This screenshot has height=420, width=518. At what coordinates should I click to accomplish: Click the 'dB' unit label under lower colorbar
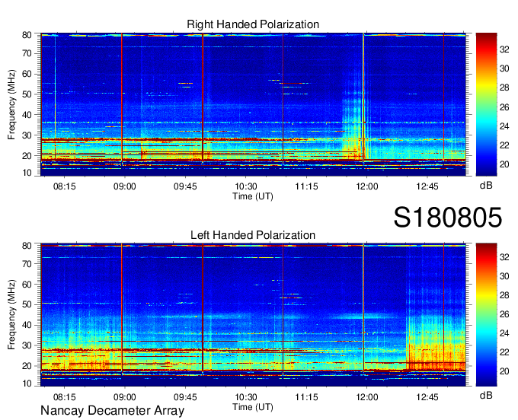[486, 396]
